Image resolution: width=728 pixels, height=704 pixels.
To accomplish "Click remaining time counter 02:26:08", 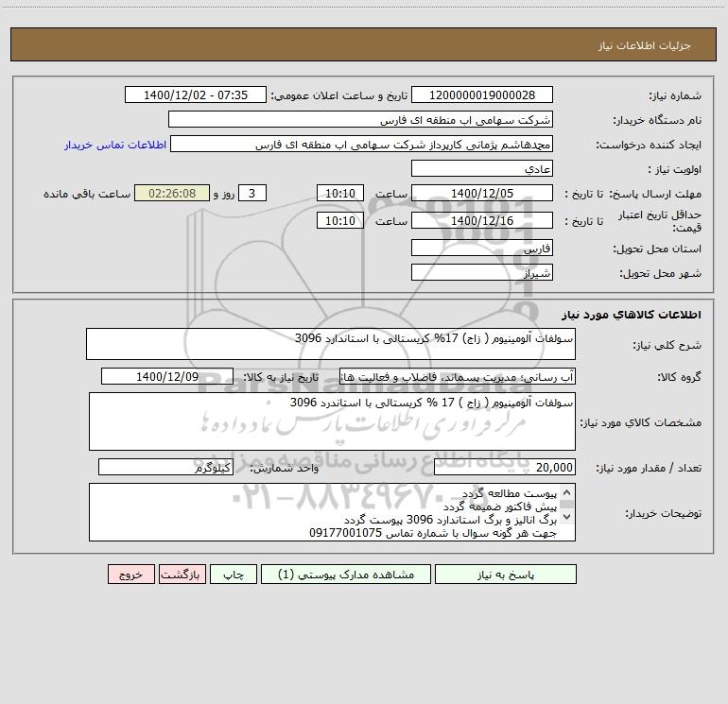I will point(172,193).
